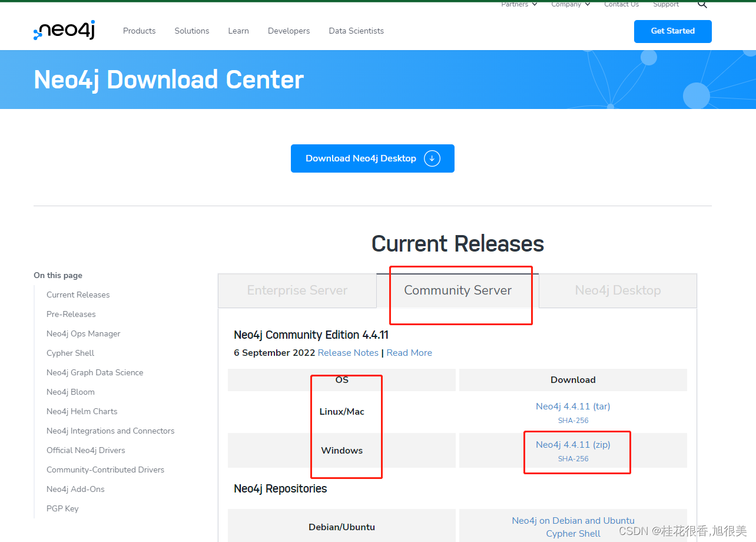Open the Support link
Viewport: 756px width, 542px height.
pos(666,4)
